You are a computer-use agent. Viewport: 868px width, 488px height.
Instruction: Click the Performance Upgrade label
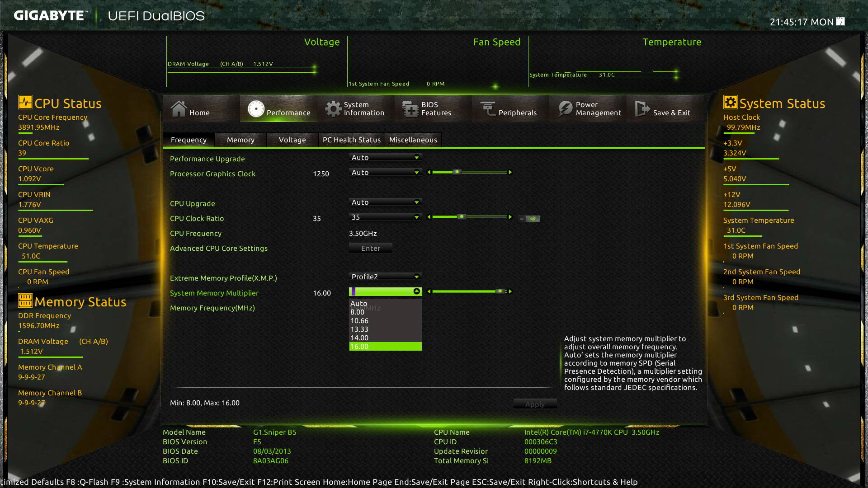[x=208, y=159]
